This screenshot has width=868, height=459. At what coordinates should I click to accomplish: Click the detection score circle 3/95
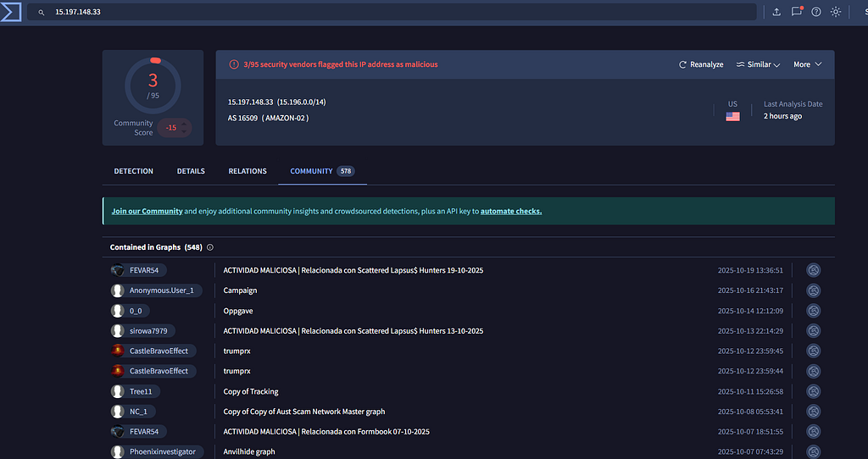[x=153, y=86]
